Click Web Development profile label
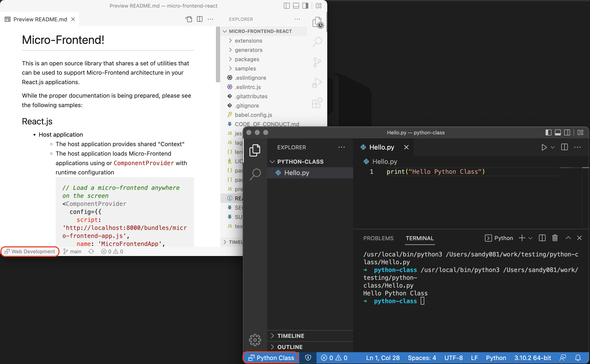Viewport: 590px width, 364px height. click(x=30, y=252)
